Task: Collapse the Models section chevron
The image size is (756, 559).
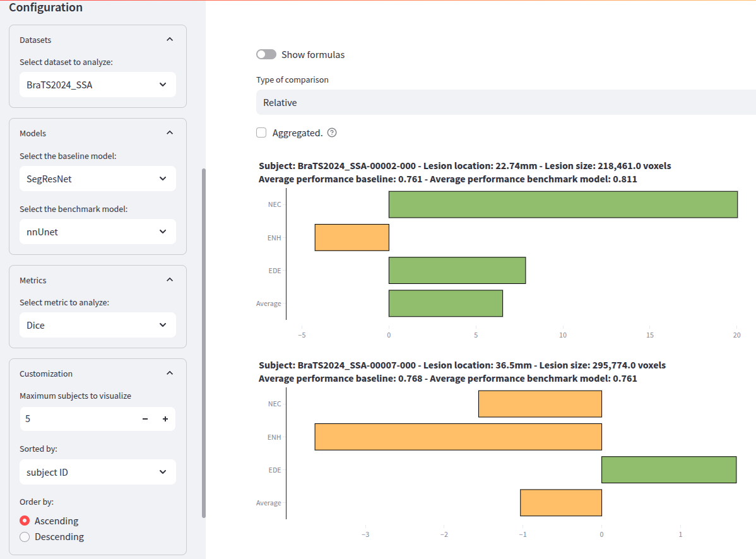Action: 169,133
